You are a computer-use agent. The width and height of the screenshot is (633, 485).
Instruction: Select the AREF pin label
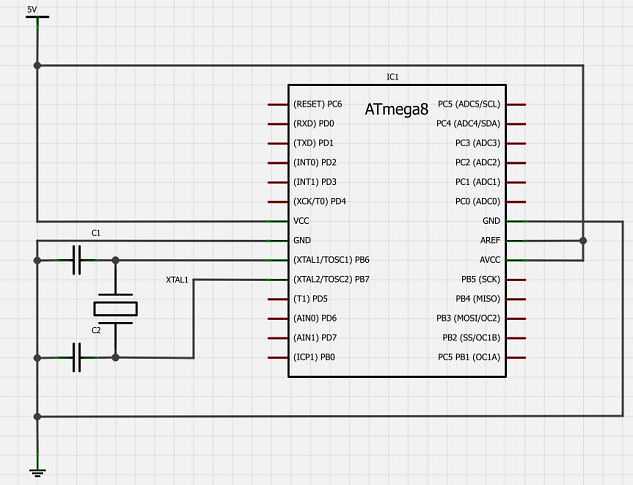[490, 240]
